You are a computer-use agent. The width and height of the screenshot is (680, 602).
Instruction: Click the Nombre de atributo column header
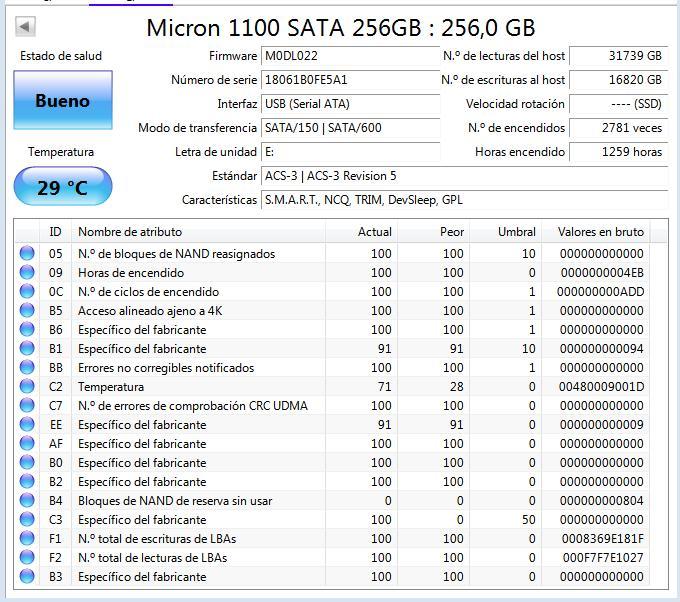coord(198,232)
